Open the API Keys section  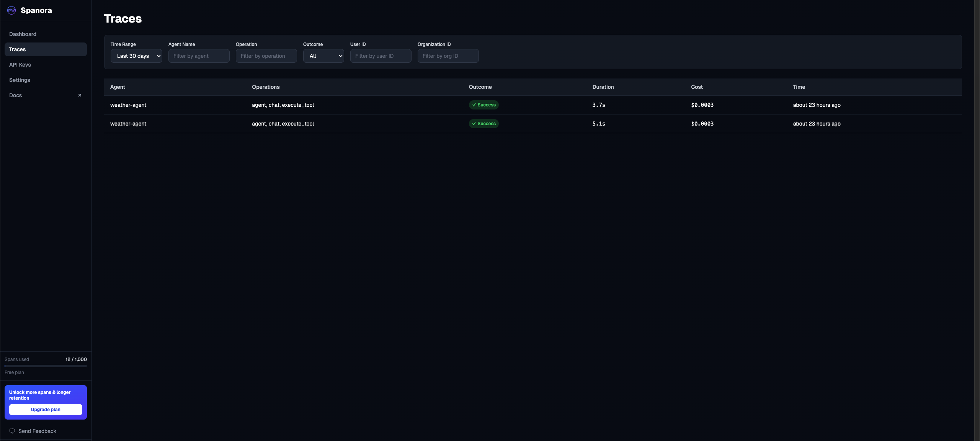tap(20, 64)
